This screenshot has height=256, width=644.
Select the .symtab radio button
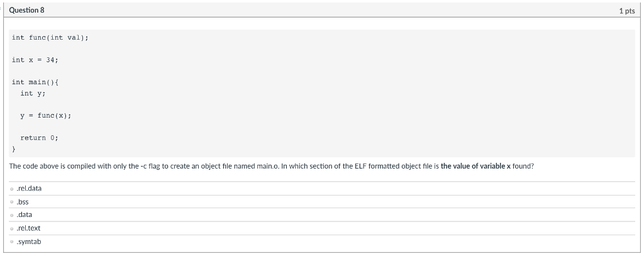pyautogui.click(x=12, y=242)
